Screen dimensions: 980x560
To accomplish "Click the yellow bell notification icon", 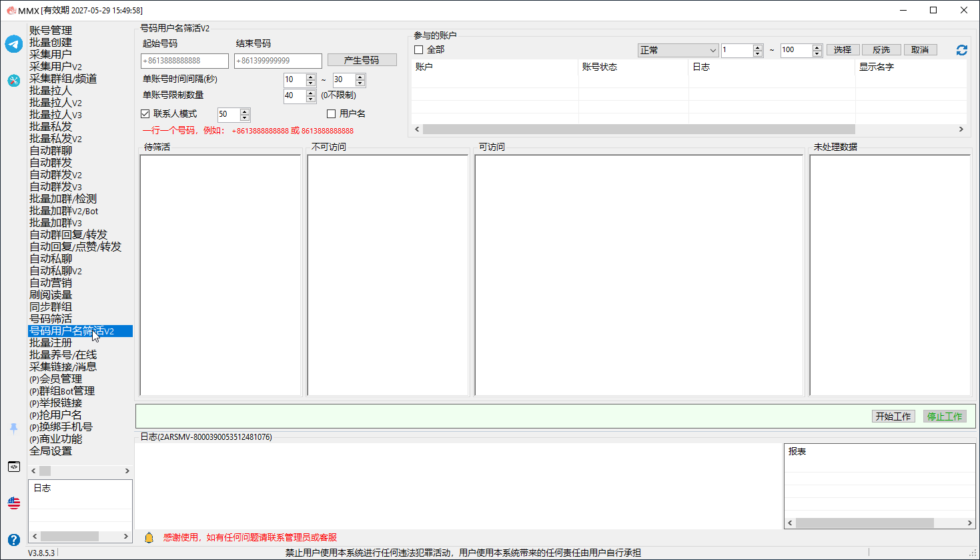I will pos(149,537).
